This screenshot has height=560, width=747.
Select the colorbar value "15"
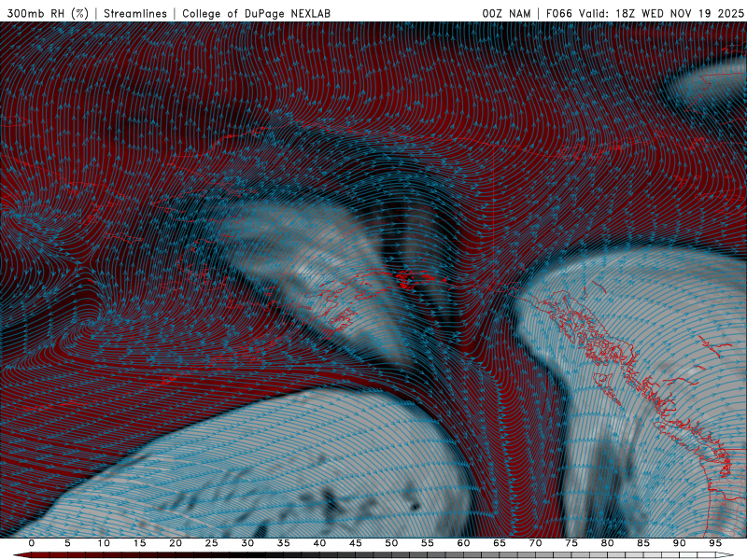click(x=139, y=543)
